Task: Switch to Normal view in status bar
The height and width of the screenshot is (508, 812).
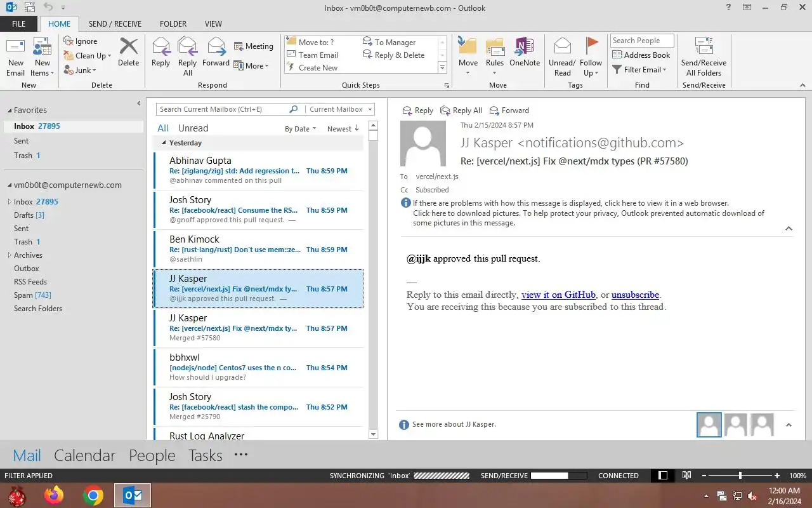Action: pyautogui.click(x=663, y=475)
